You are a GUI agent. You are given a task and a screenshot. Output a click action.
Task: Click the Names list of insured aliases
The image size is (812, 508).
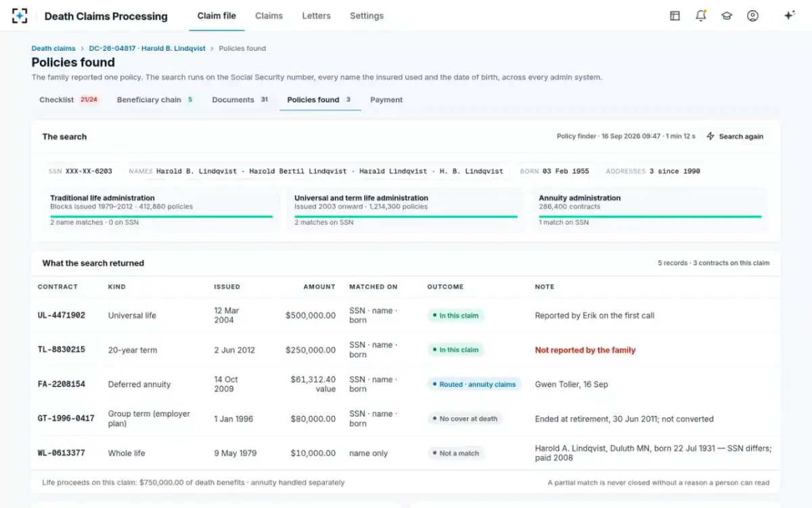[316, 171]
